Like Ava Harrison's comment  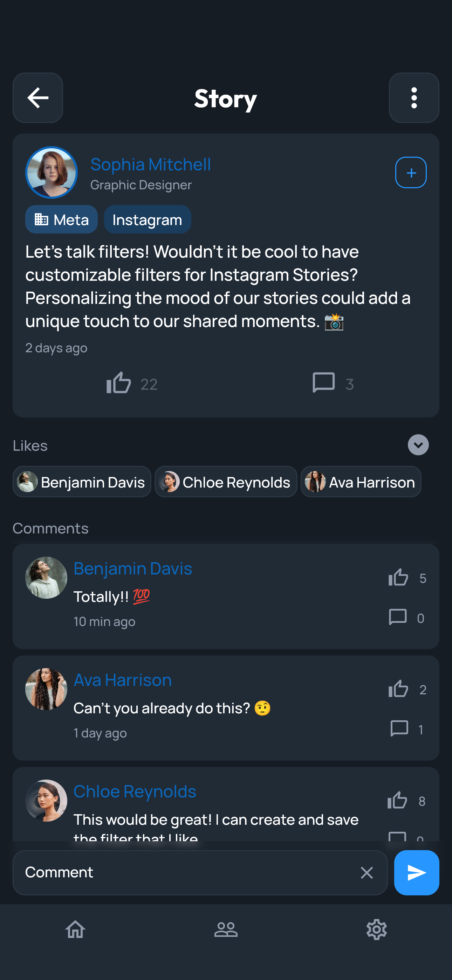(x=398, y=689)
